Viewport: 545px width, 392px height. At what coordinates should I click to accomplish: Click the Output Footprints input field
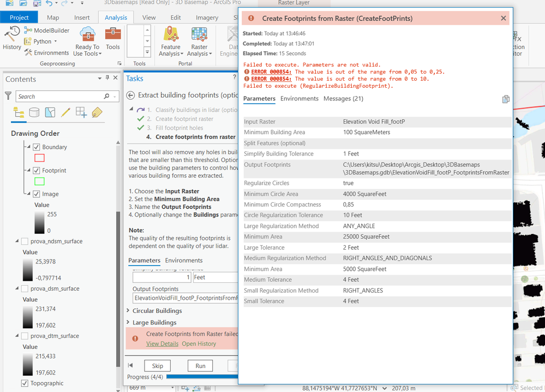click(185, 298)
